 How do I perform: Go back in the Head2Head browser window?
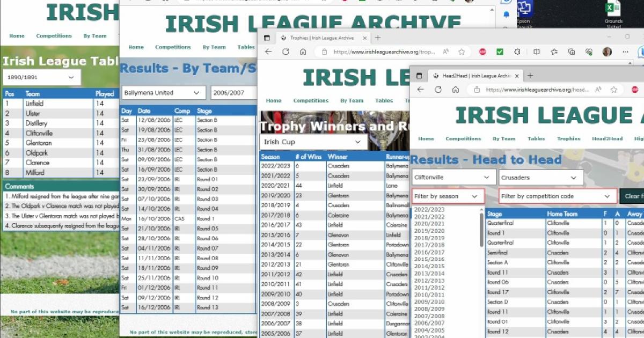point(420,90)
